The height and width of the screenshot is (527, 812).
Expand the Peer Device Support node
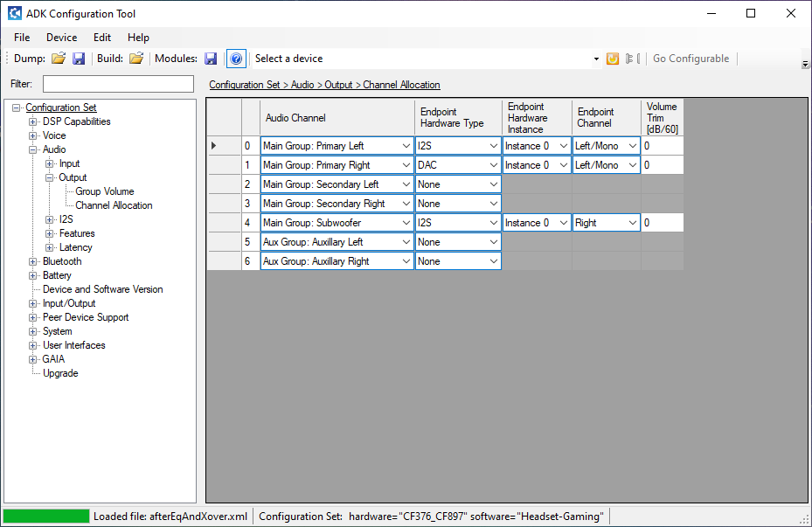click(32, 317)
